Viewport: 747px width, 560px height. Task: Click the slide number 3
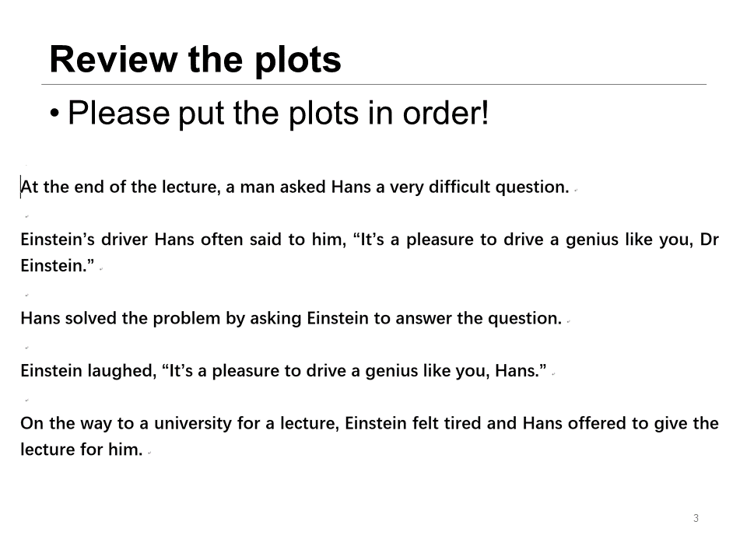(x=696, y=518)
